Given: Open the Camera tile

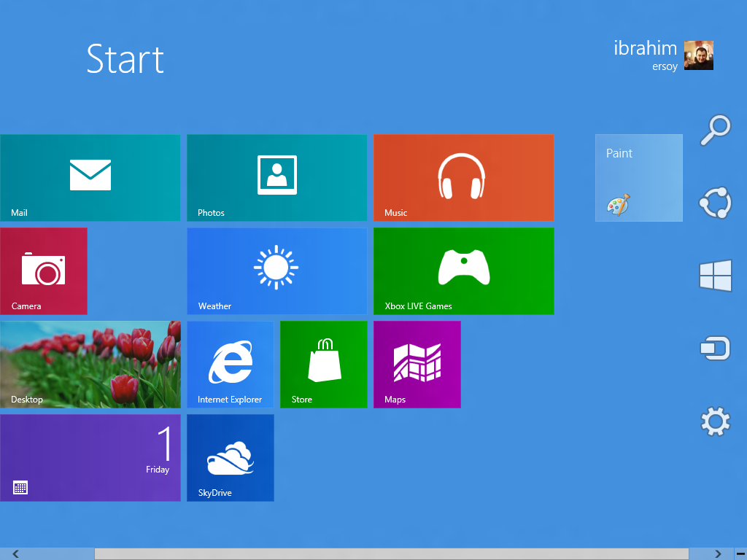Looking at the screenshot, I should pyautogui.click(x=43, y=271).
